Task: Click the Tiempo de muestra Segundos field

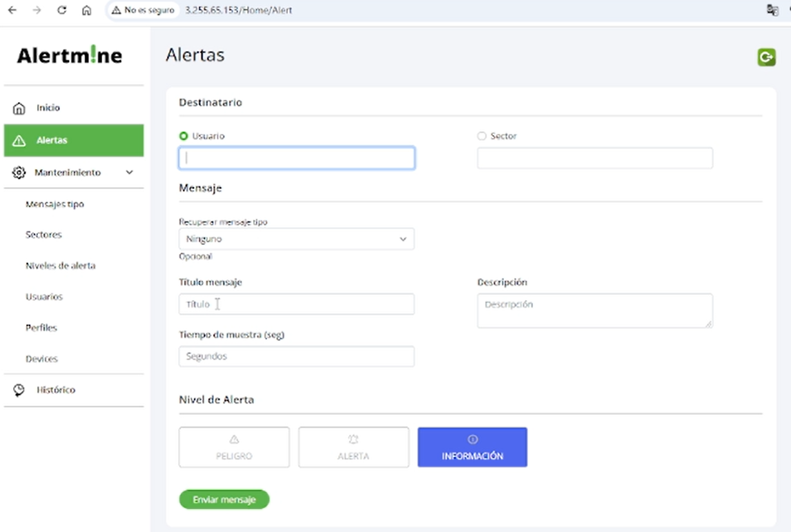Action: pyautogui.click(x=296, y=357)
